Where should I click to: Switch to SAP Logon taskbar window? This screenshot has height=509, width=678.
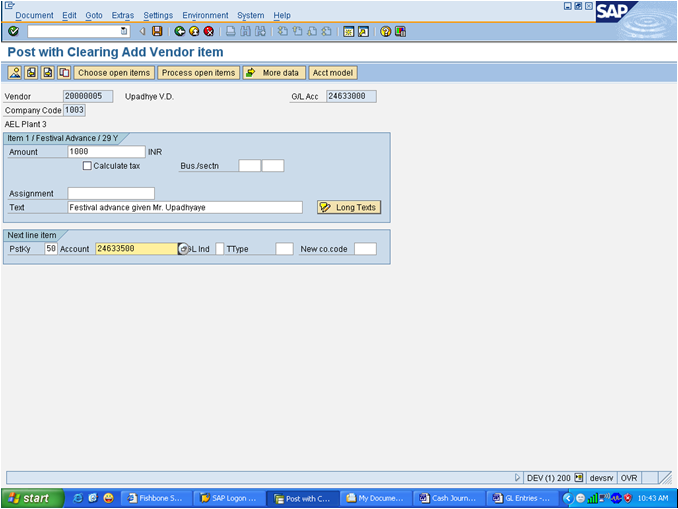pos(229,498)
